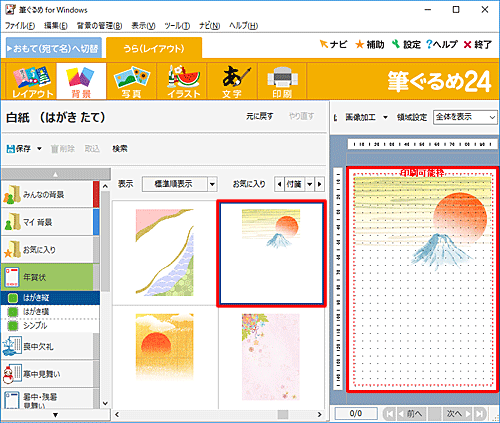Open the レイアウト toolbar section
The image size is (500, 423).
pyautogui.click(x=32, y=81)
